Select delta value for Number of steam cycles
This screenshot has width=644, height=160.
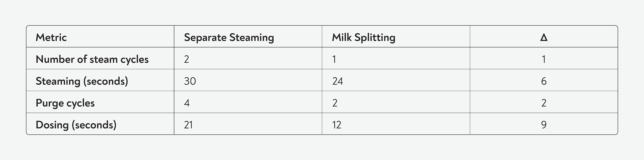[x=544, y=59]
